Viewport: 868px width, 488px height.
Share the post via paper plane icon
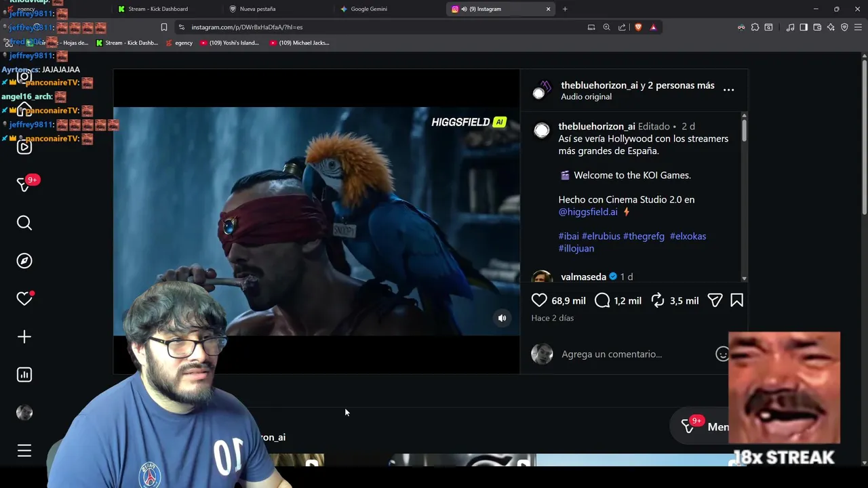715,300
